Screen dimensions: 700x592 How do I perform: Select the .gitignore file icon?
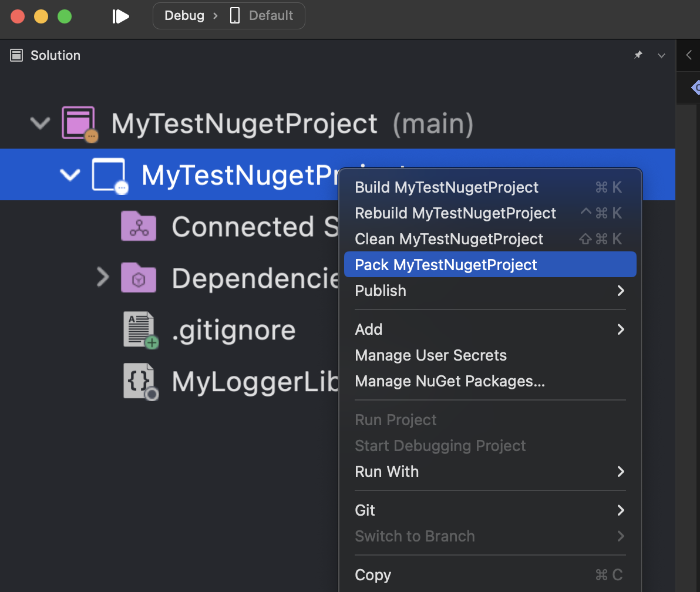pyautogui.click(x=140, y=330)
